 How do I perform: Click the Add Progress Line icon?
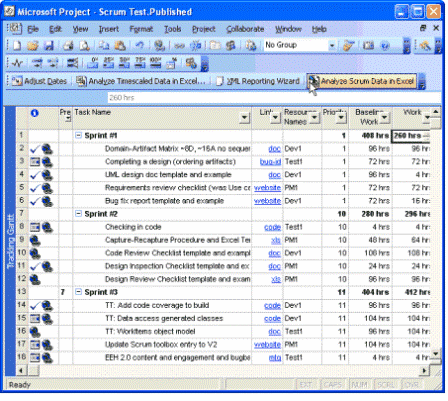click(72, 63)
